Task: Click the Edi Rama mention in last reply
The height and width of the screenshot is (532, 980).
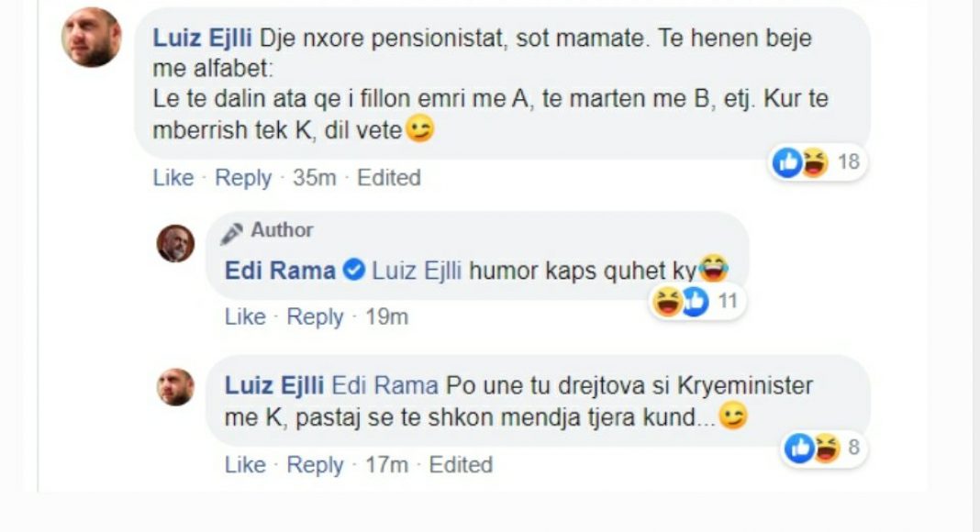Action: [387, 385]
